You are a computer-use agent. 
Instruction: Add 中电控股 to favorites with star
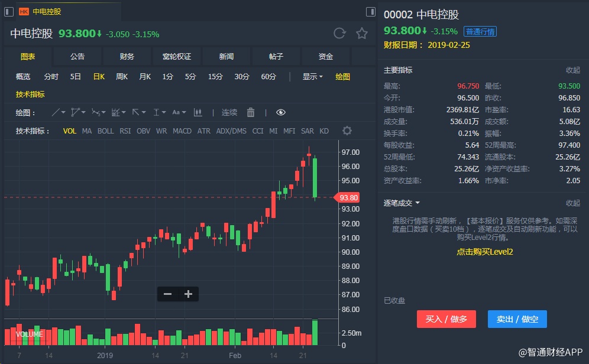(x=362, y=34)
